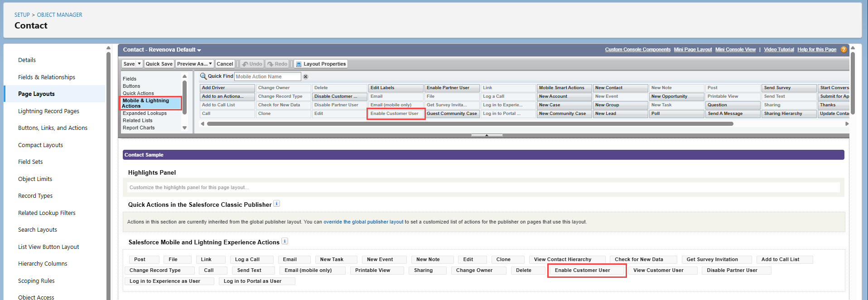Open the Custom Console Components link

[637, 50]
